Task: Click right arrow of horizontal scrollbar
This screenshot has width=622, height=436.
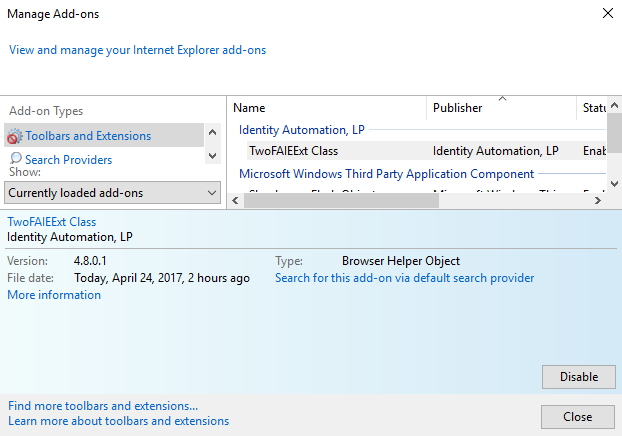Action: 597,201
